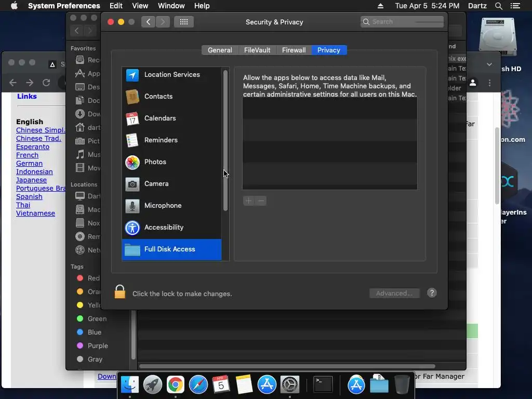Image resolution: width=532 pixels, height=399 pixels.
Task: Switch to the Firewall tab
Action: point(294,50)
